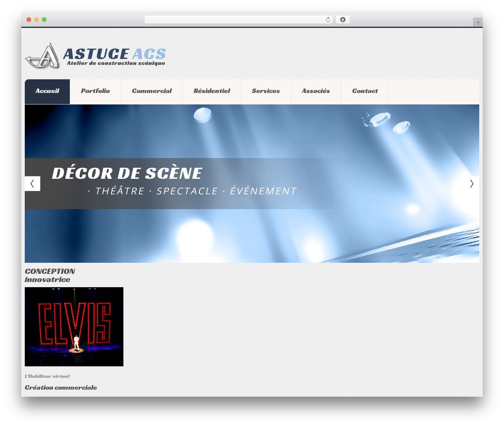Click the Astuce ACS logo
Image resolution: width=504 pixels, height=427 pixels.
[x=96, y=56]
